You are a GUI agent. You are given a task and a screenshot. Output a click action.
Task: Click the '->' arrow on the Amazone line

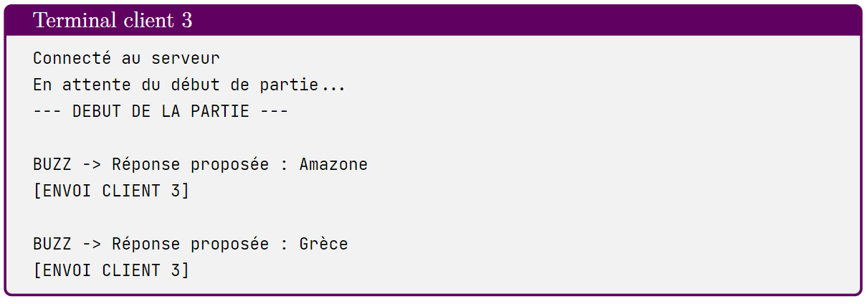(92, 165)
